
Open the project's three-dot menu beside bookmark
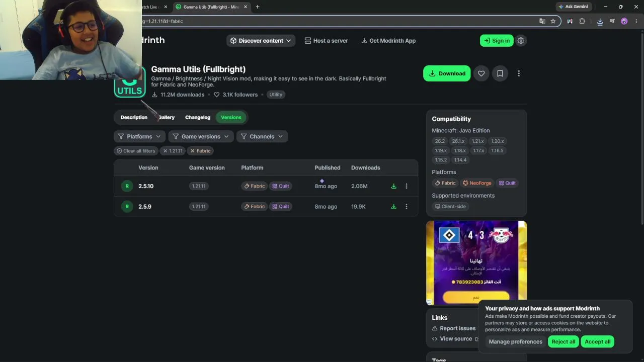click(x=519, y=73)
